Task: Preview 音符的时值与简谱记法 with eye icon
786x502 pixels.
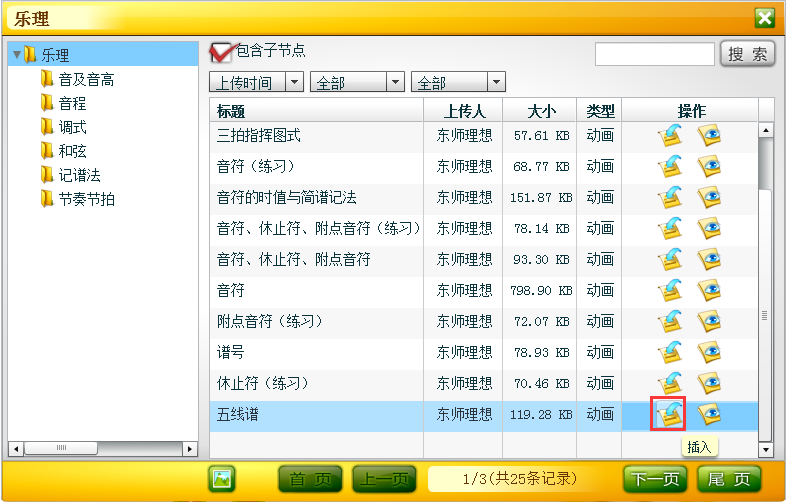Action: (x=709, y=198)
